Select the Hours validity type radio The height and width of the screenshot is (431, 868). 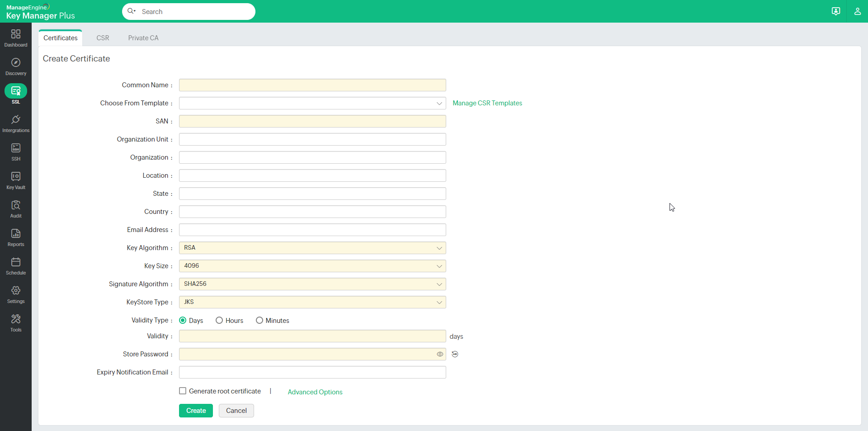(x=219, y=320)
